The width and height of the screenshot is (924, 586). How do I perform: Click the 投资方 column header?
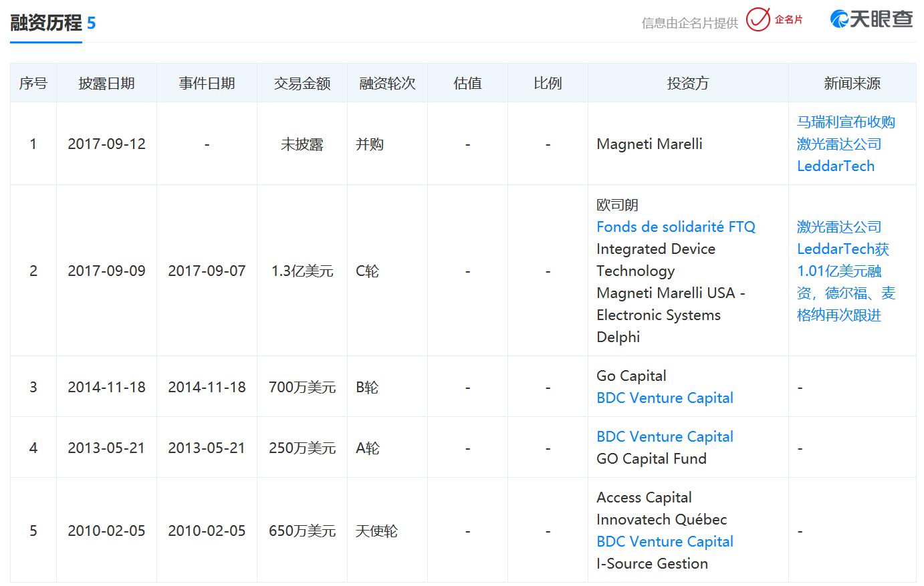point(688,83)
